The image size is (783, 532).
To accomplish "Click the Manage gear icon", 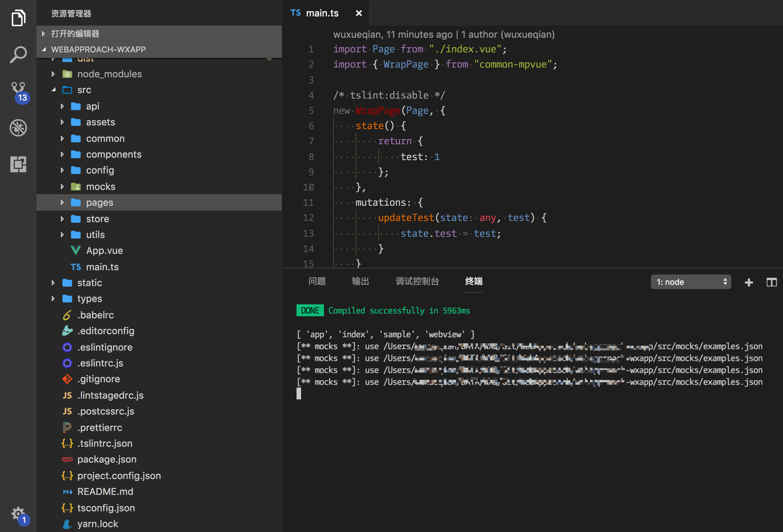I will point(18,513).
